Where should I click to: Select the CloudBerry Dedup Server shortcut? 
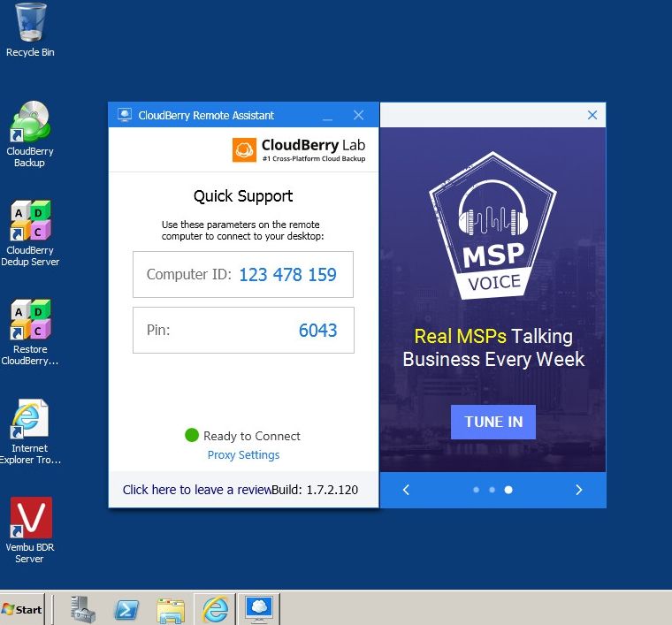[30, 233]
